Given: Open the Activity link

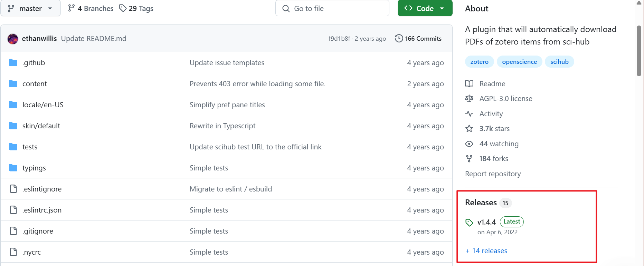Looking at the screenshot, I should tap(491, 114).
